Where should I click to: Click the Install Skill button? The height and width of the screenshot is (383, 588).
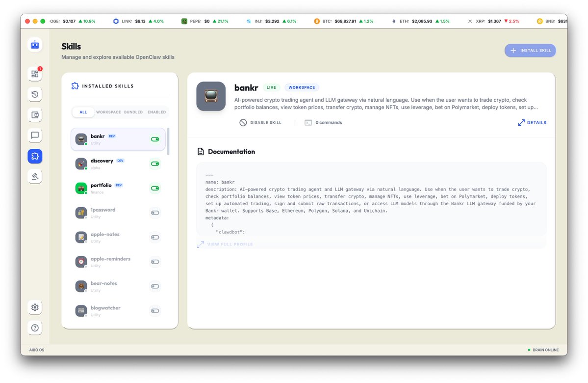530,50
